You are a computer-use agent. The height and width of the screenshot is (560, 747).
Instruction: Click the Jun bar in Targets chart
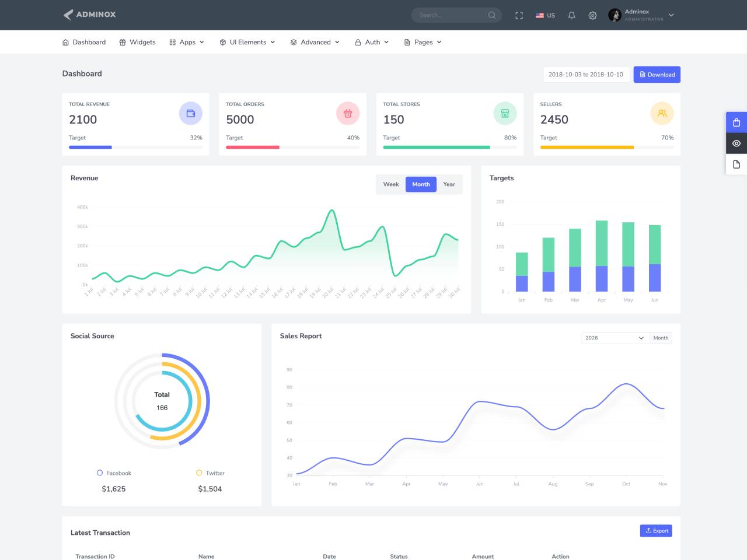[x=655, y=258]
